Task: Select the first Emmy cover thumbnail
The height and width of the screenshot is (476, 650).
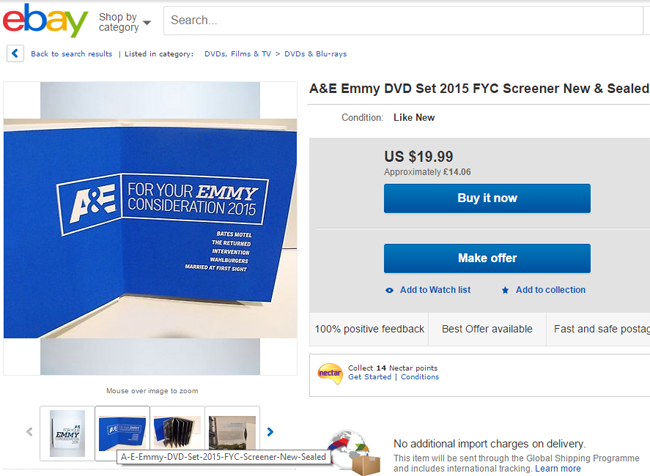Action: click(x=67, y=432)
